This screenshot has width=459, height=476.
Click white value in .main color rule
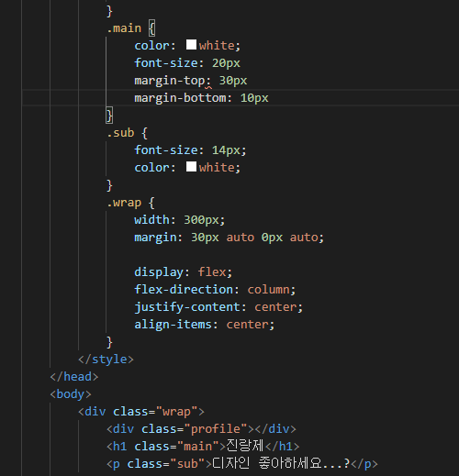(217, 46)
